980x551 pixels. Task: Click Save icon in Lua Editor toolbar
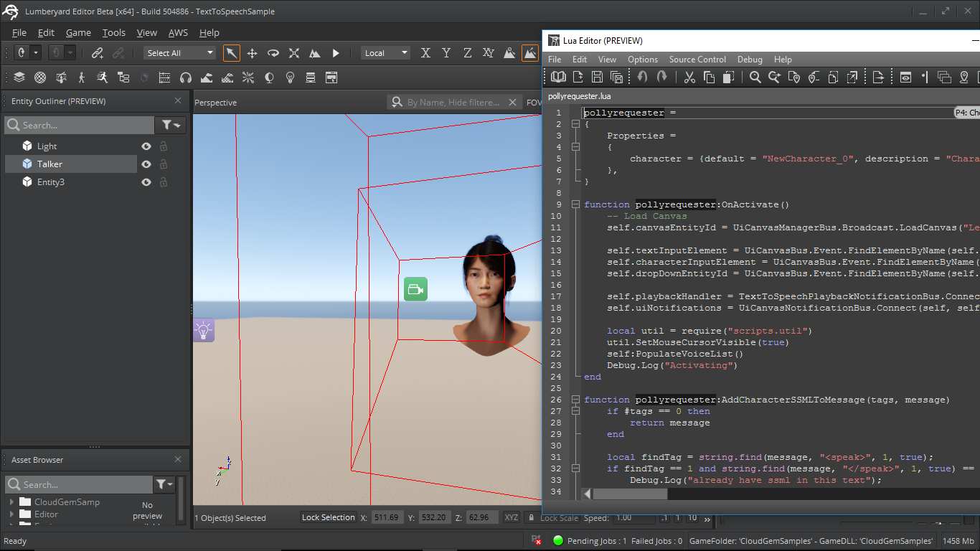coord(597,77)
